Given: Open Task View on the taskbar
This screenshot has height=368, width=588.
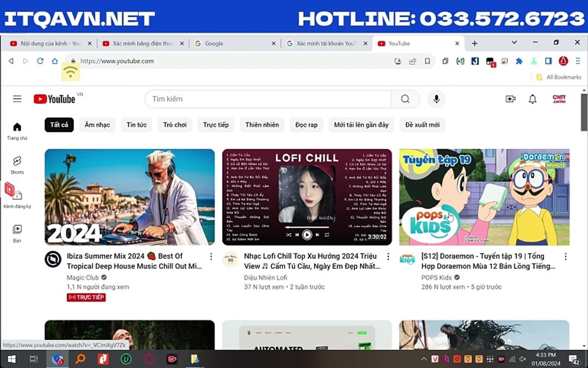Looking at the screenshot, I should click(34, 359).
